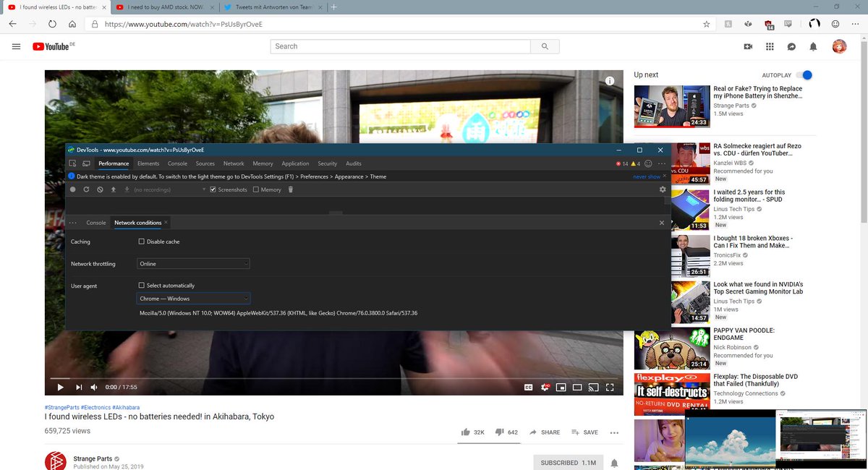Viewport: 868px width, 470px height.
Task: Open the Chrome — Windows user agent dropdown
Action: (x=194, y=299)
